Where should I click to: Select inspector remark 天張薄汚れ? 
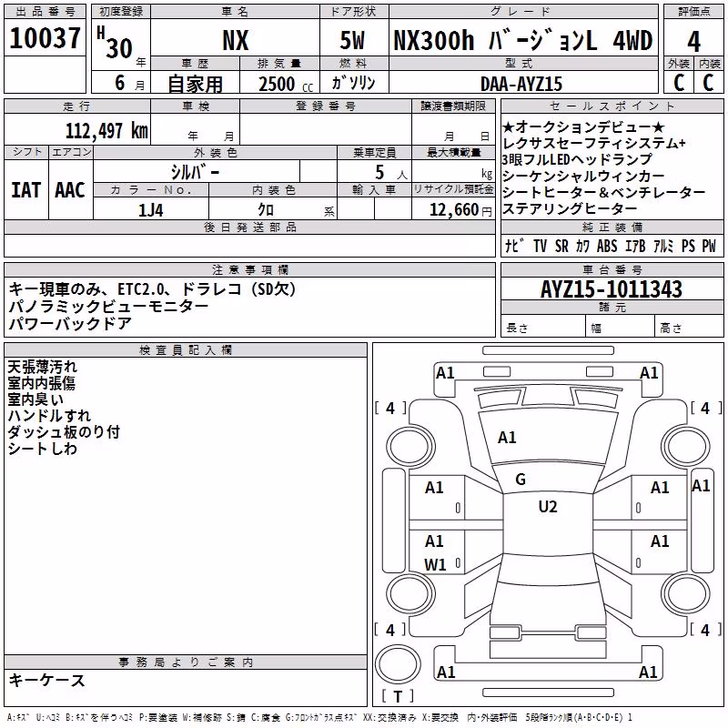tap(42, 367)
